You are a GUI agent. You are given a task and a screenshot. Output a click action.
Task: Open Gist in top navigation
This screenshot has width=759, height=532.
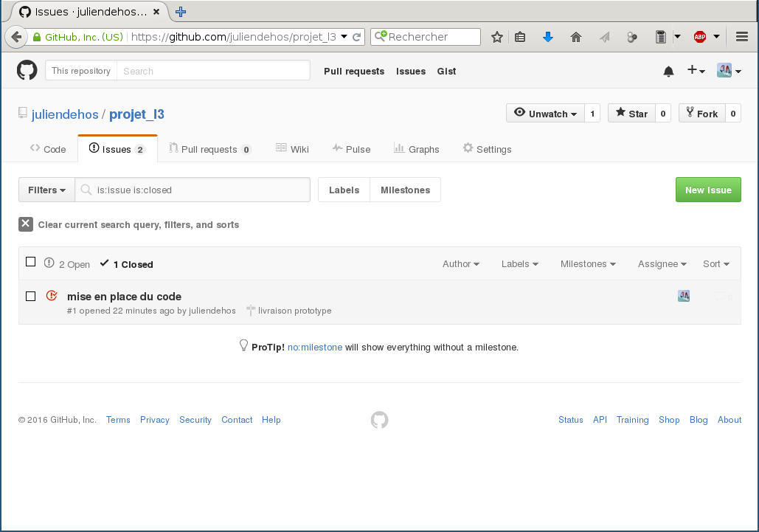(446, 71)
